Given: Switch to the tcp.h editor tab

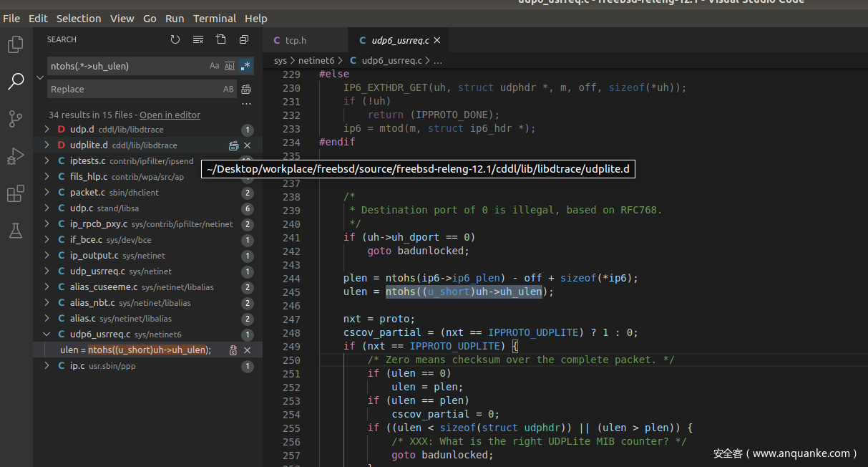Looking at the screenshot, I should 296,41.
